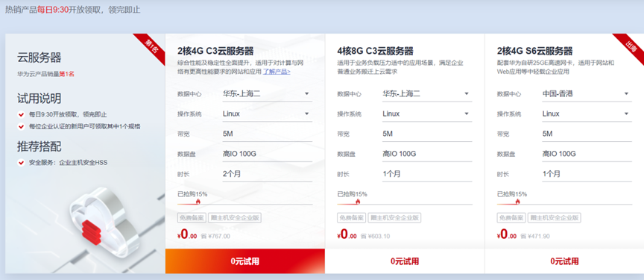Click the 推荐搭配 heading
Screen dimensions: 644x280
tap(40, 147)
